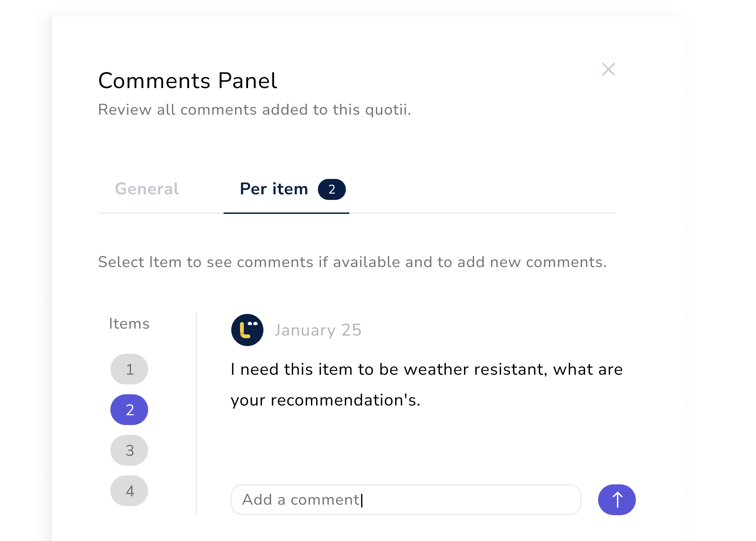756x541 pixels.
Task: Click the Comments Panel heading
Action: click(x=188, y=80)
